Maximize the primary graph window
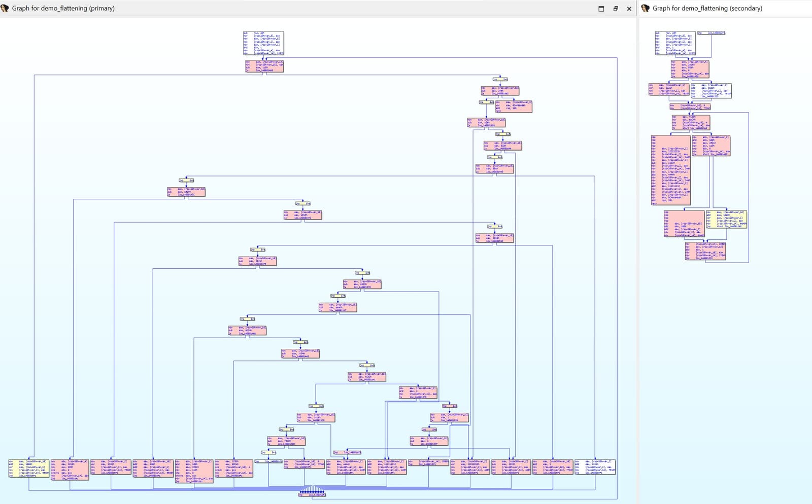 601,9
